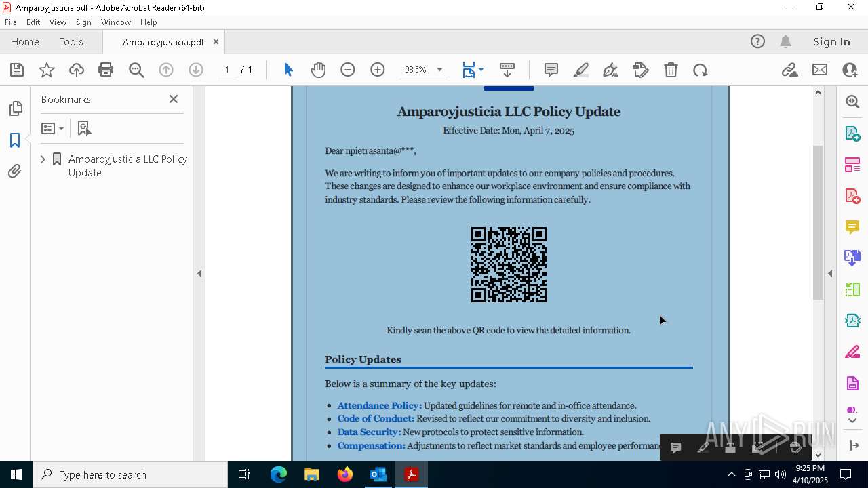Open File Explorer from the taskbar
The image size is (868, 488).
(312, 474)
